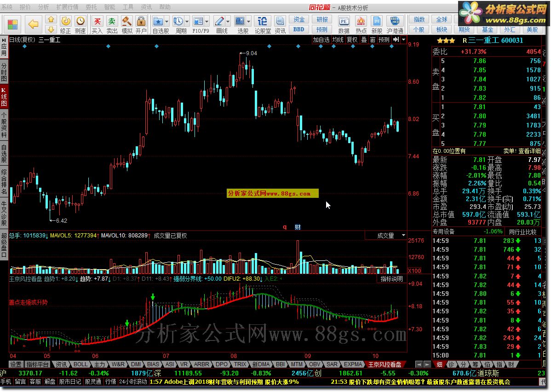
Task: Switch to the 分时图 left sidebar tab
Action: coord(4,72)
